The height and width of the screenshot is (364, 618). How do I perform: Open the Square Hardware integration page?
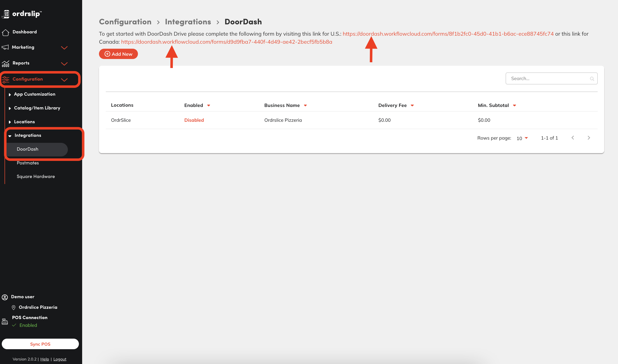tap(36, 176)
